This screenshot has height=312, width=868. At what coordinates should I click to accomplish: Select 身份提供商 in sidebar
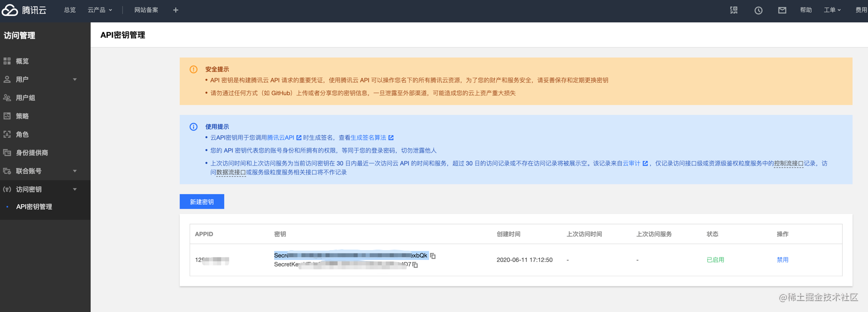pyautogui.click(x=32, y=153)
